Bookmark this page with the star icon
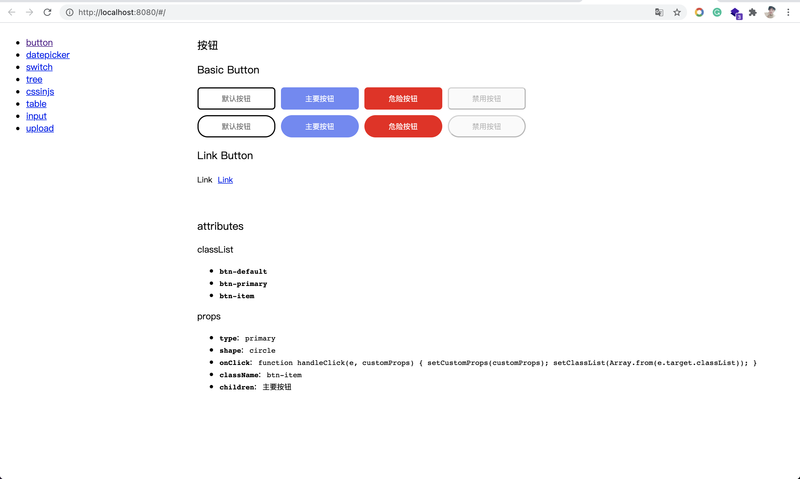This screenshot has width=800, height=479. 677,12
